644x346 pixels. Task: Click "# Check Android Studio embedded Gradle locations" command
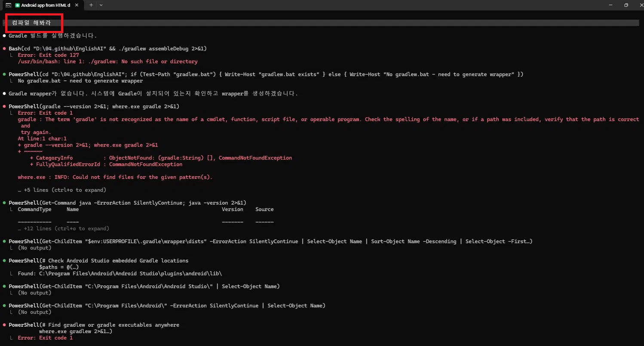98,261
